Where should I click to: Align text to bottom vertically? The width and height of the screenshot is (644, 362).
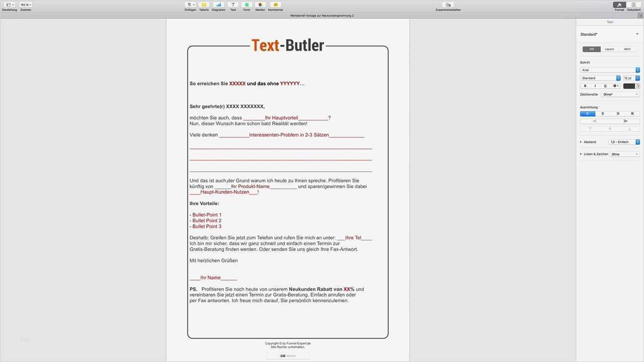click(630, 129)
